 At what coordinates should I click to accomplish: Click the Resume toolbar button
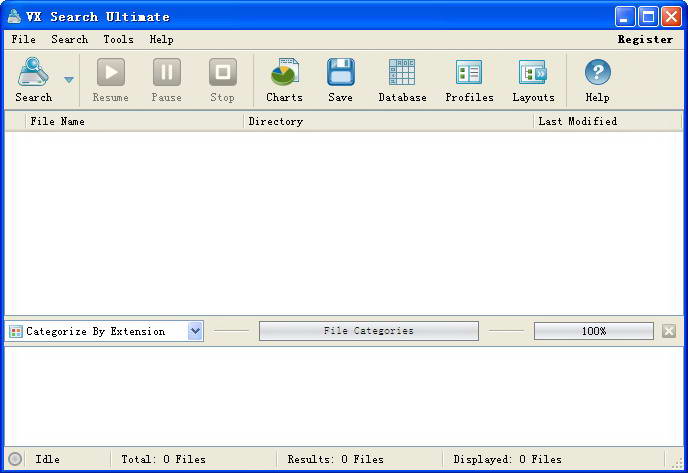[x=111, y=80]
